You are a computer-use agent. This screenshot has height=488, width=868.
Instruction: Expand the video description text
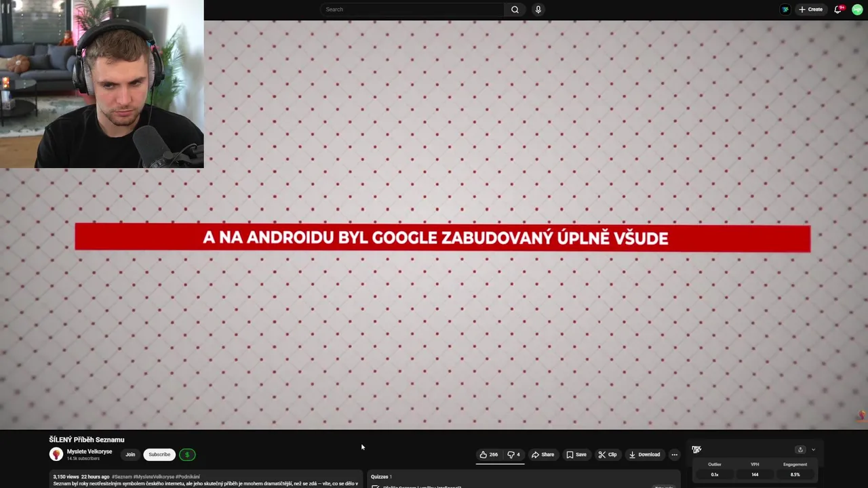[205, 484]
